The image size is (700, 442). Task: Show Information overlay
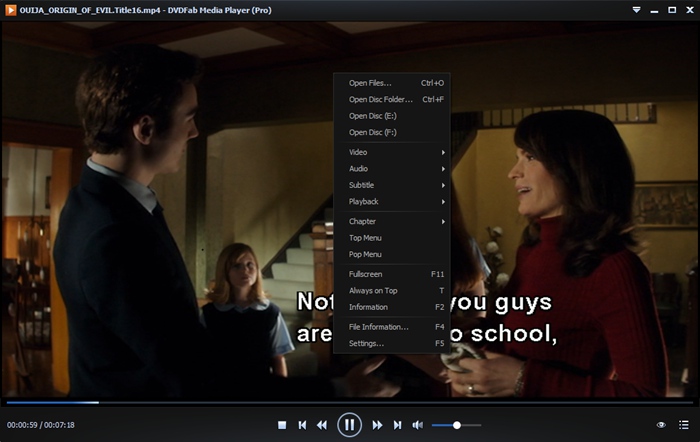[x=392, y=307]
